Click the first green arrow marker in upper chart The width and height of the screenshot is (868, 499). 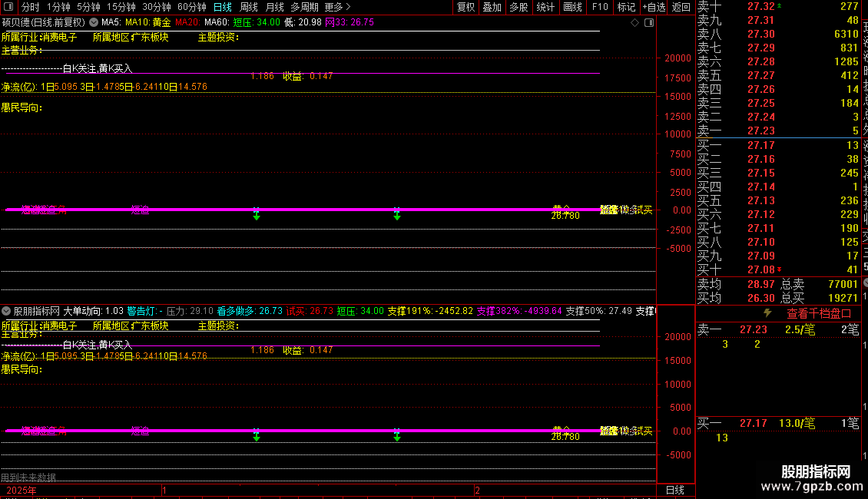pos(257,214)
